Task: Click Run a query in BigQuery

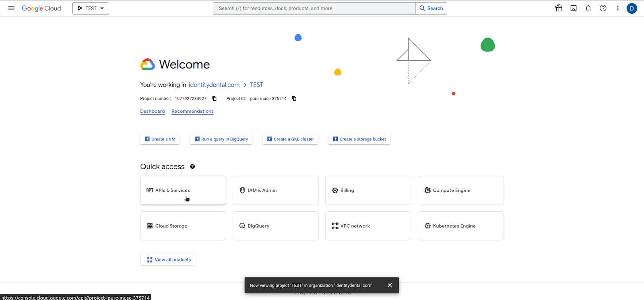Action: pos(221,139)
